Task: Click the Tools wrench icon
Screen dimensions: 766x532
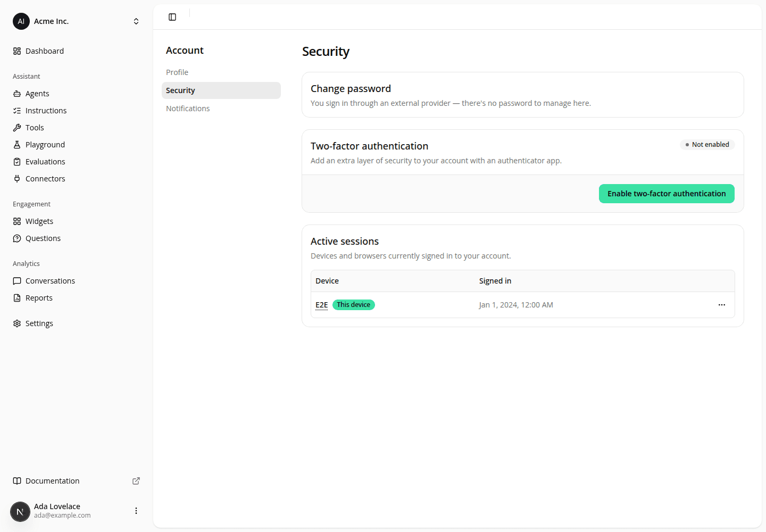Action: pyautogui.click(x=17, y=128)
